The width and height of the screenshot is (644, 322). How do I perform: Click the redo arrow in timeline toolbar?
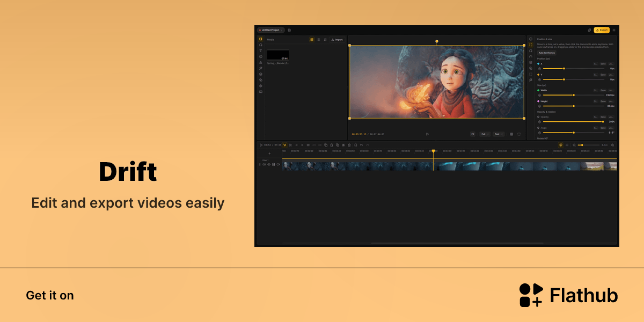(x=368, y=145)
